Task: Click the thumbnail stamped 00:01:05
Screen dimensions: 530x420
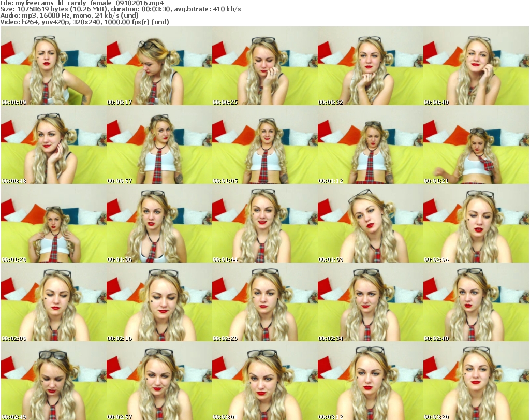Action: pyautogui.click(x=264, y=144)
